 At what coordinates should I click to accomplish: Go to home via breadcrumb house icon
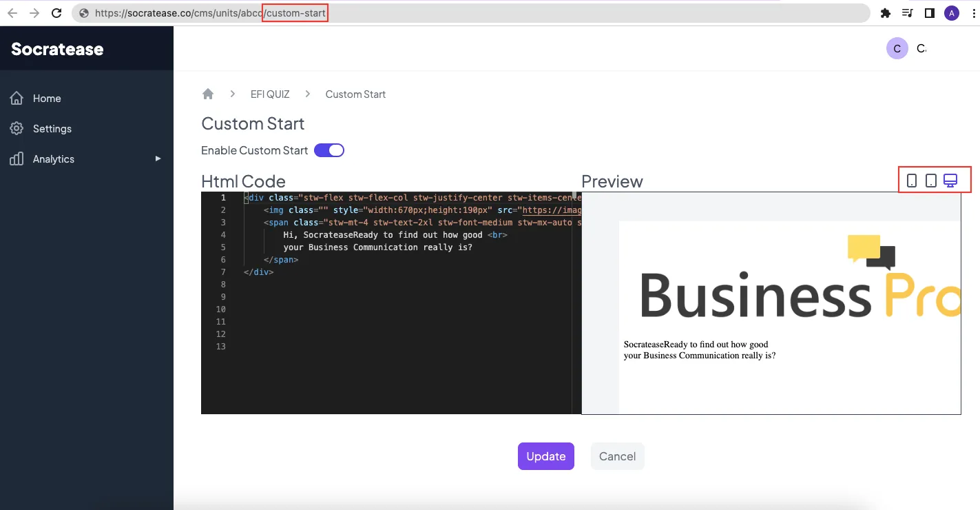[208, 94]
